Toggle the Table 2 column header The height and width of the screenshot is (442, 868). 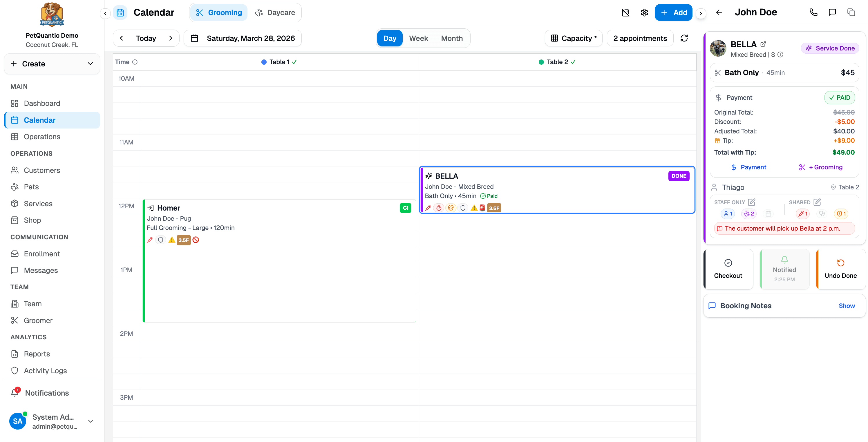pyautogui.click(x=557, y=62)
